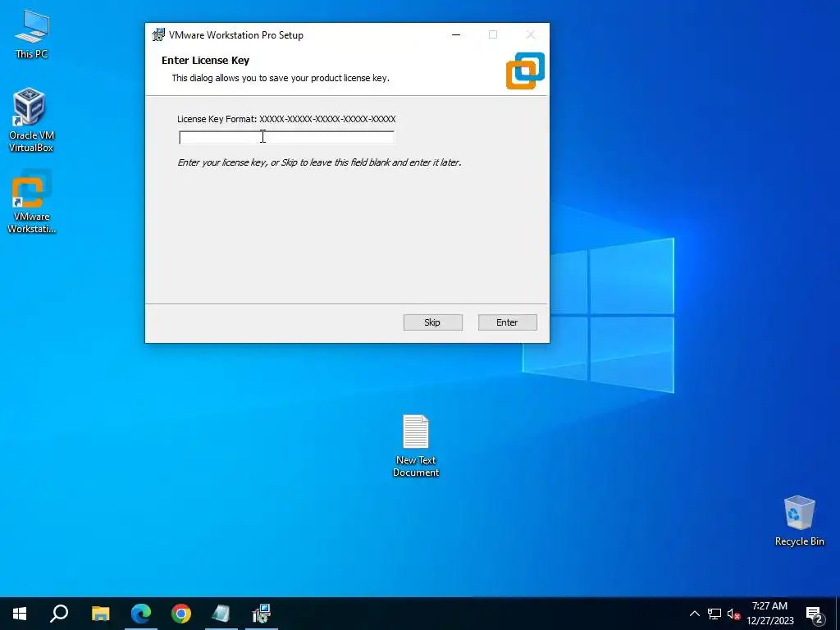The image size is (840, 630).
Task: Open File Explorer from taskbar
Action: (100, 614)
